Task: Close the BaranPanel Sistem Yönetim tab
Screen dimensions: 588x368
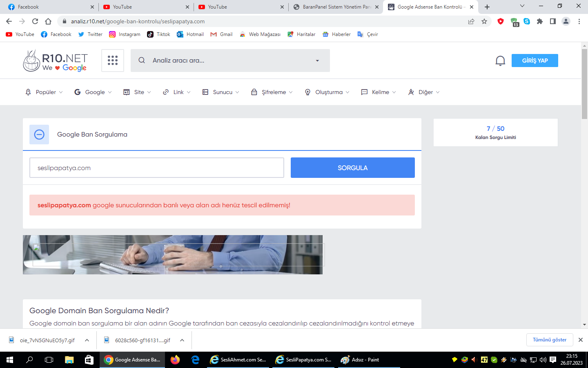Action: click(377, 7)
